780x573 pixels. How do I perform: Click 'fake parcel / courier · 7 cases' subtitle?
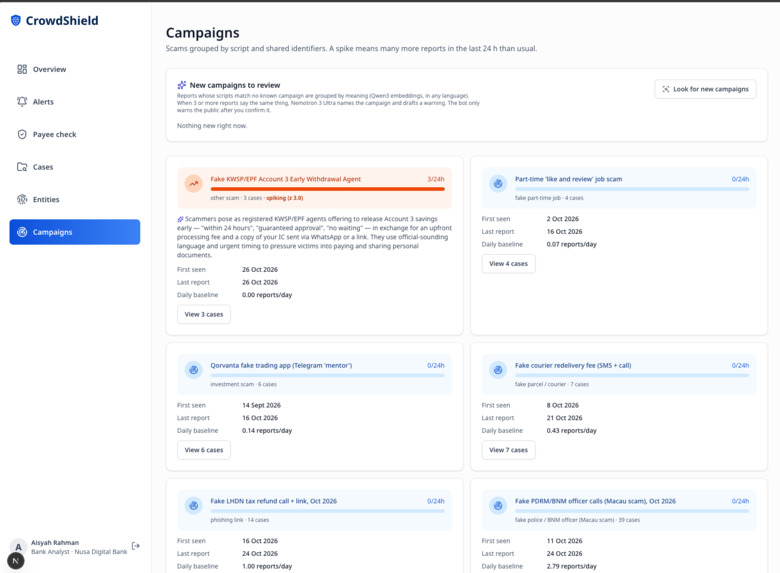(552, 384)
